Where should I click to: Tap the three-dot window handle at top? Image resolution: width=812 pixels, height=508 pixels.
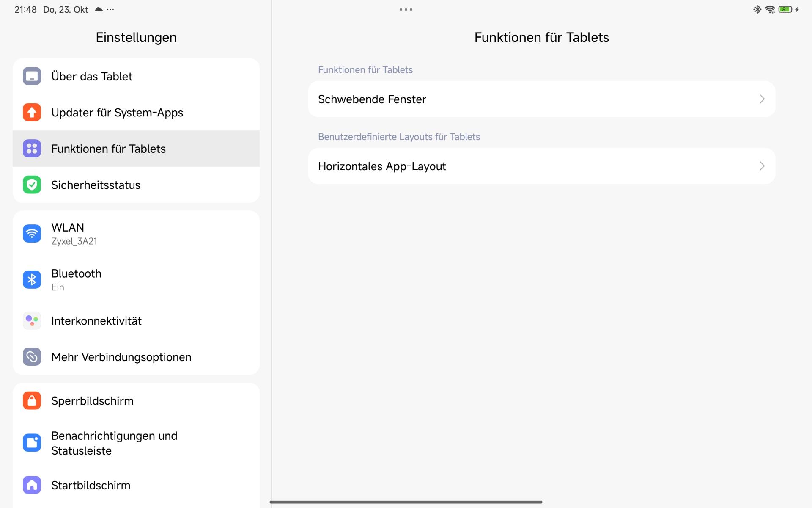(x=406, y=9)
